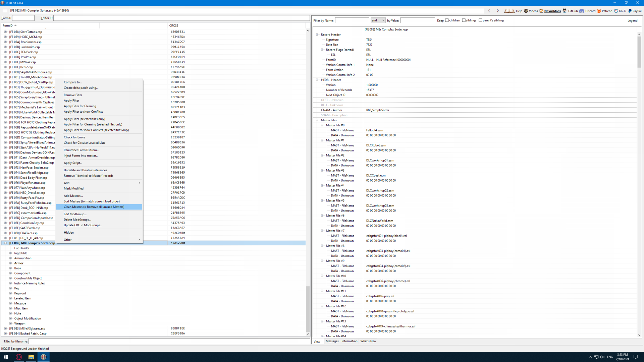Viewport: 644px width, 362px height.
Task: Expand the Armor tree node
Action: pyautogui.click(x=10, y=263)
